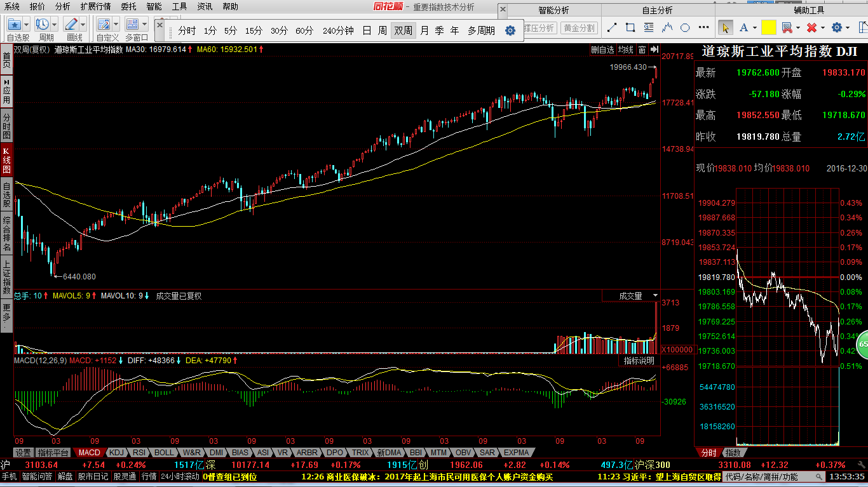Click the 撑压分析 button
Viewport: 868px width, 487px height.
[539, 28]
